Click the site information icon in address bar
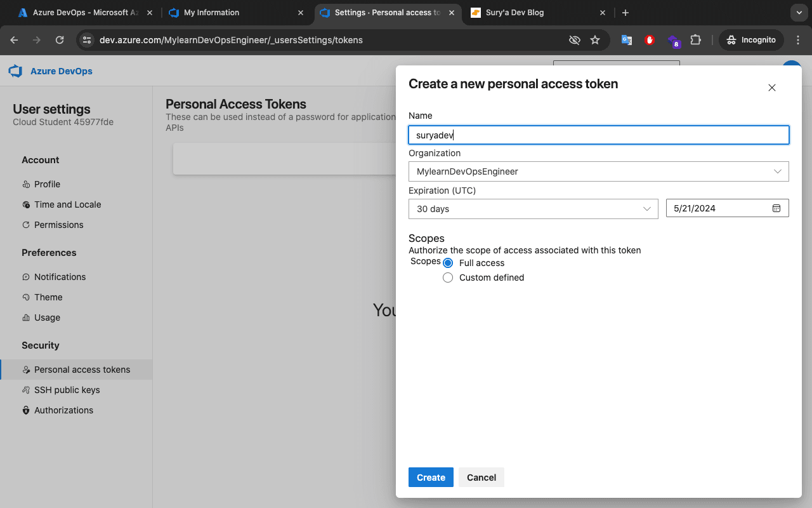The width and height of the screenshot is (812, 508). coord(88,40)
